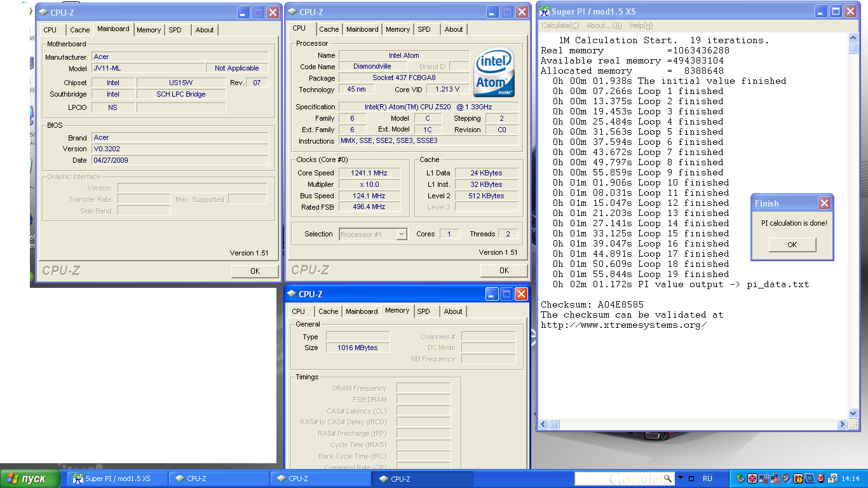Click Super PI horizontal scrollbar left arrow
The image size is (868, 488).
pos(543,424)
